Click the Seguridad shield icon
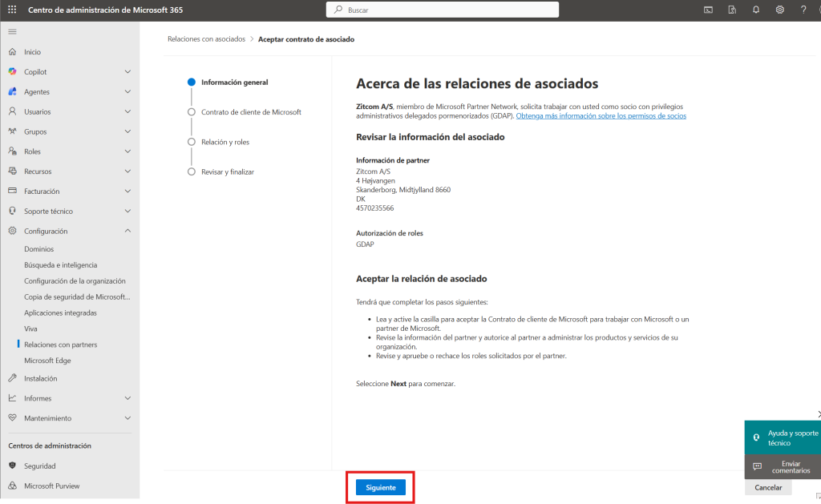 coord(12,466)
